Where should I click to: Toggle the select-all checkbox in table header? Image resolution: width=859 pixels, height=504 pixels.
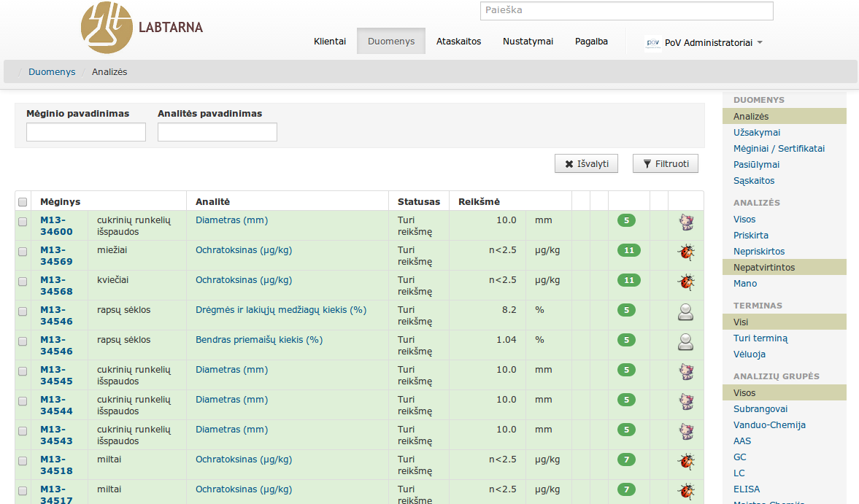click(23, 202)
